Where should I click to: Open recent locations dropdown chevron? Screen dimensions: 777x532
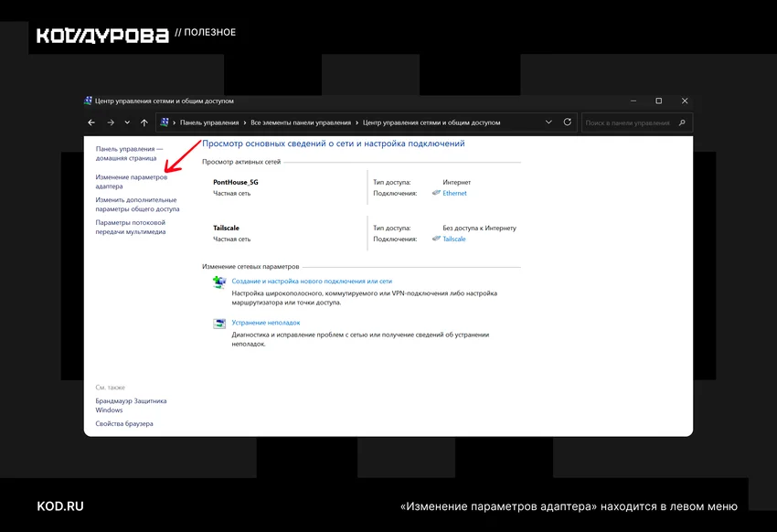pos(127,122)
